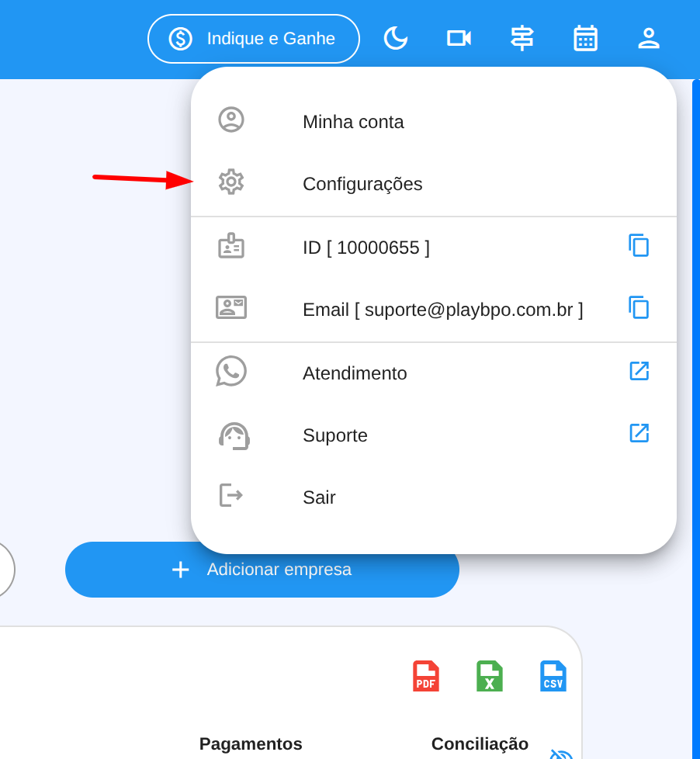Image resolution: width=700 pixels, height=759 pixels.
Task: Copy the support email address
Action: click(x=639, y=308)
